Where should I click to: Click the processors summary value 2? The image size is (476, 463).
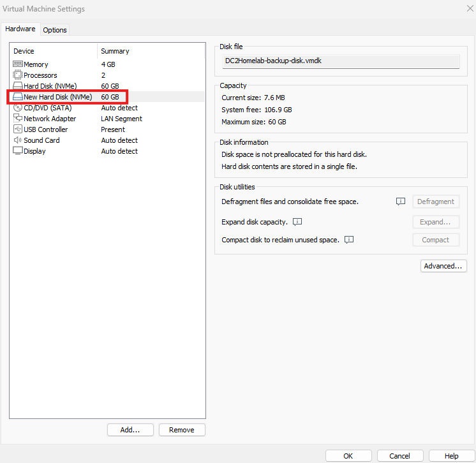click(x=103, y=75)
